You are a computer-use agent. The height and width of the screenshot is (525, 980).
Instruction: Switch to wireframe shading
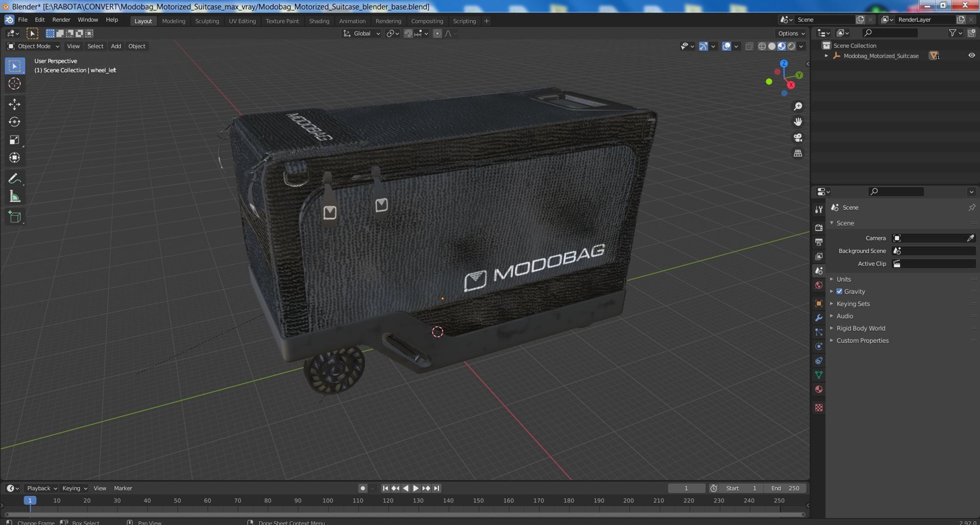(762, 46)
